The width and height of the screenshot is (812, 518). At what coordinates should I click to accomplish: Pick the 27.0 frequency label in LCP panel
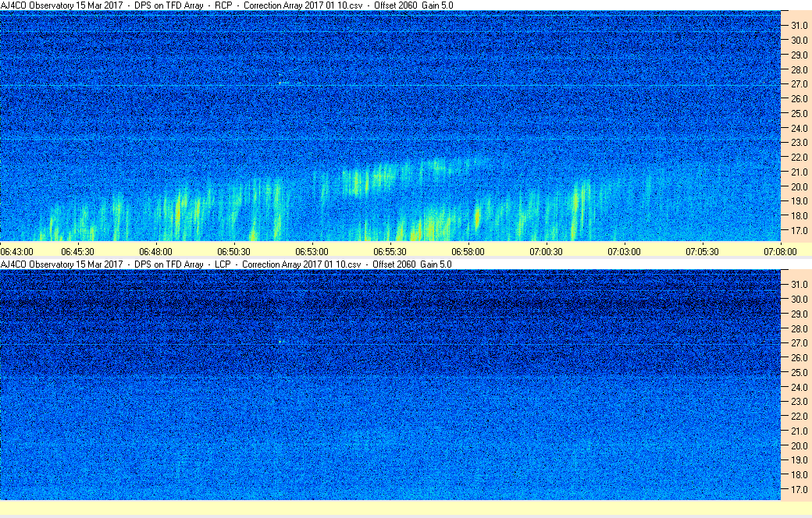pyautogui.click(x=799, y=343)
